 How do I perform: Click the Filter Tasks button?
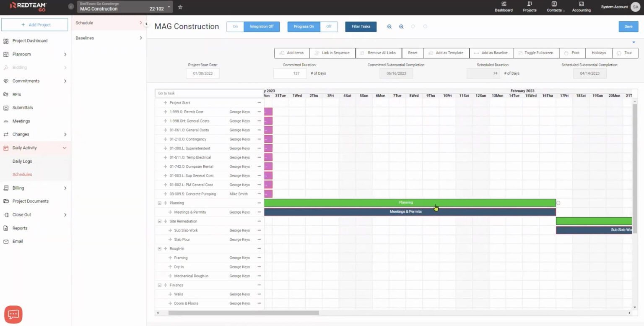click(x=360, y=26)
